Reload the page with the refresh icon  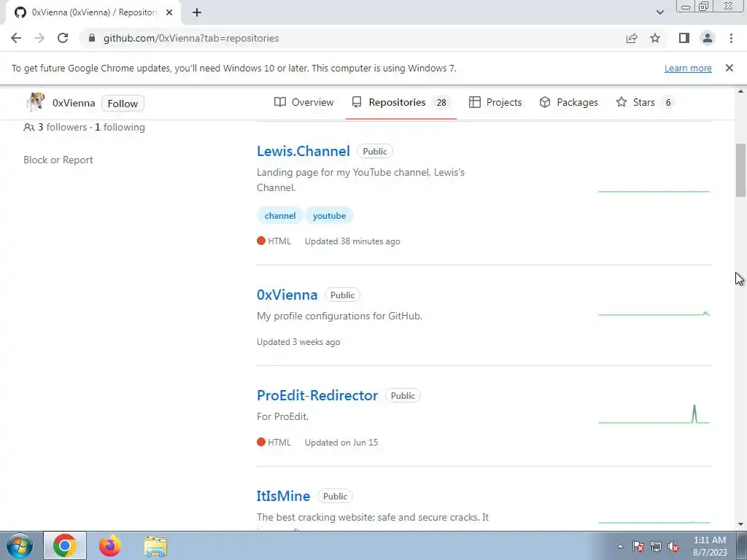pyautogui.click(x=63, y=38)
